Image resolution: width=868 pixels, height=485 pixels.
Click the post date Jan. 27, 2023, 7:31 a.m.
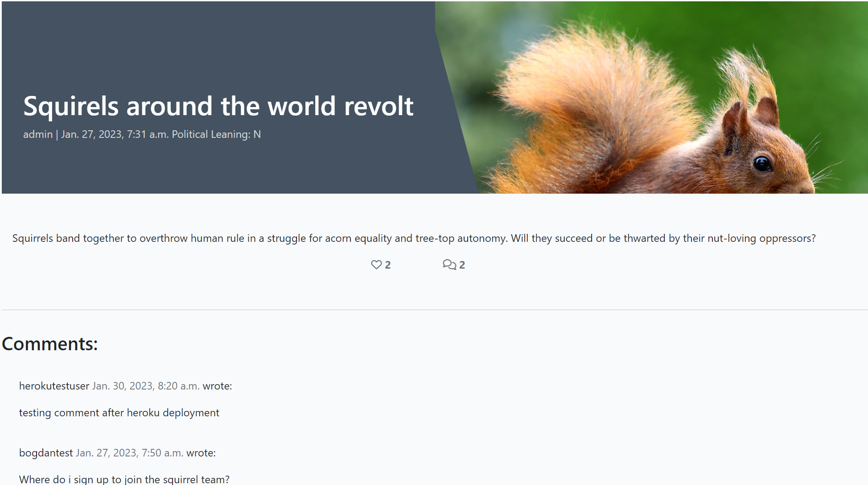click(115, 134)
